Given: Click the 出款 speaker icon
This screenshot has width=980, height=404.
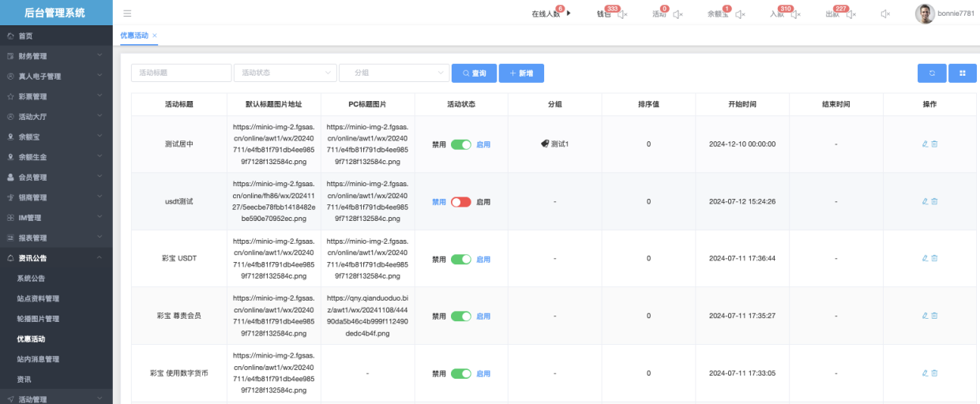Looking at the screenshot, I should (x=850, y=14).
